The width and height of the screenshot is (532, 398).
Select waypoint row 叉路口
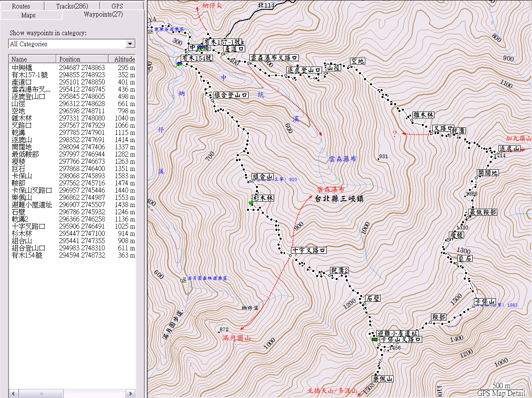click(72, 125)
